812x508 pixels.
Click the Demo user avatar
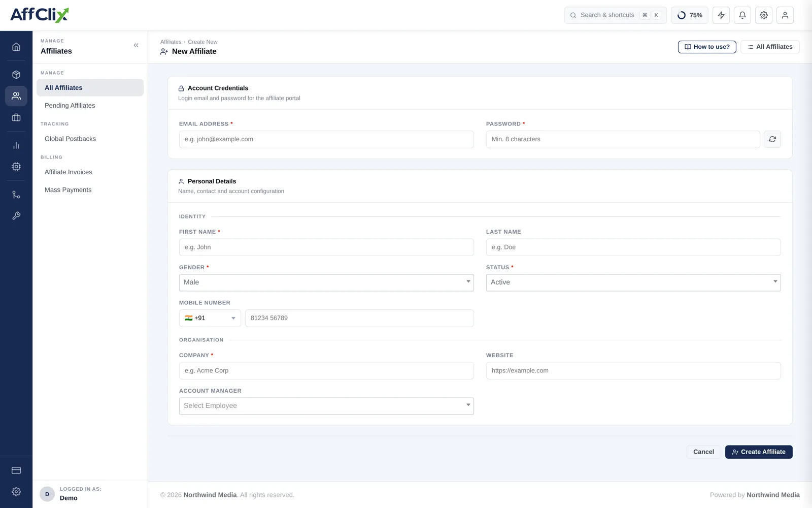click(47, 494)
